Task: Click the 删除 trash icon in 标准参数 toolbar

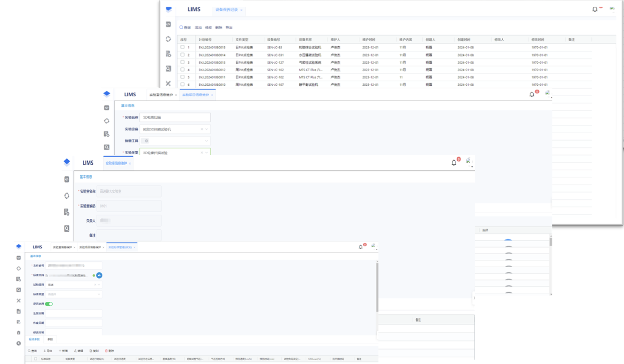Action: point(106,351)
